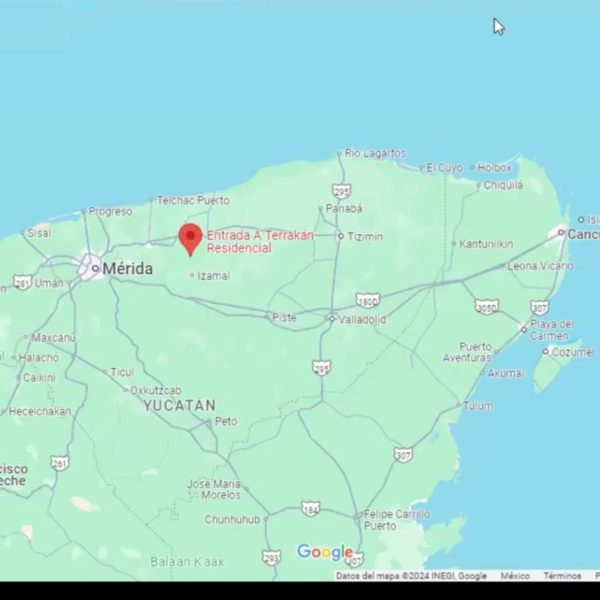
Task: Click the 295 shield south of Valladolid
Action: point(321,368)
